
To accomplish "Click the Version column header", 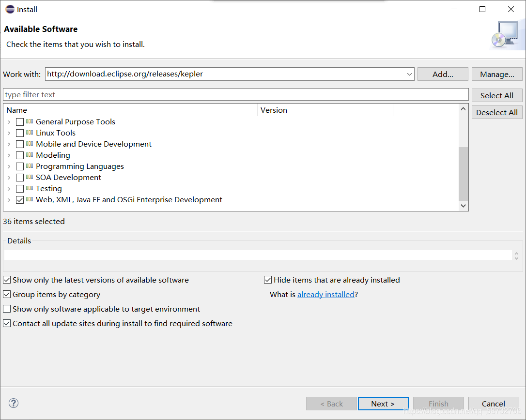I will [325, 110].
